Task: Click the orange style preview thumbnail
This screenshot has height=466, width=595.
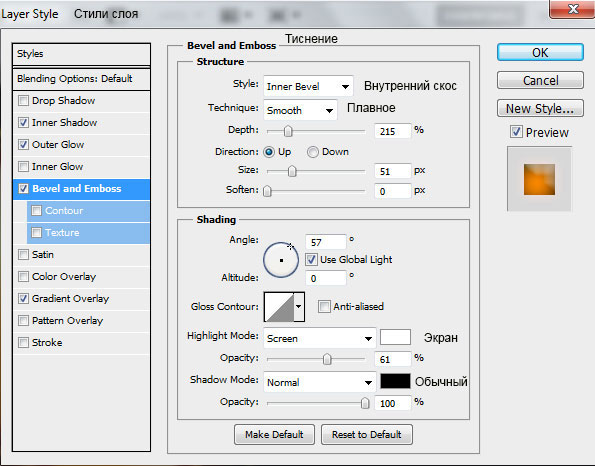Action: (539, 179)
